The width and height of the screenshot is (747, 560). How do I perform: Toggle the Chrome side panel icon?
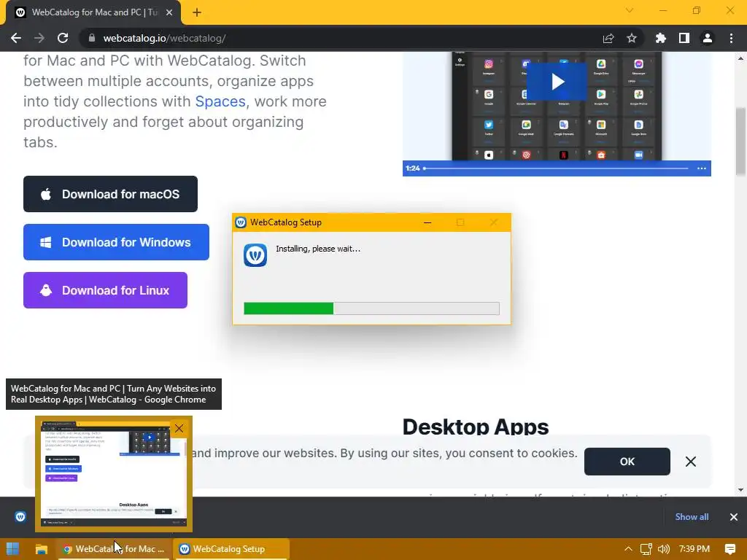(684, 38)
